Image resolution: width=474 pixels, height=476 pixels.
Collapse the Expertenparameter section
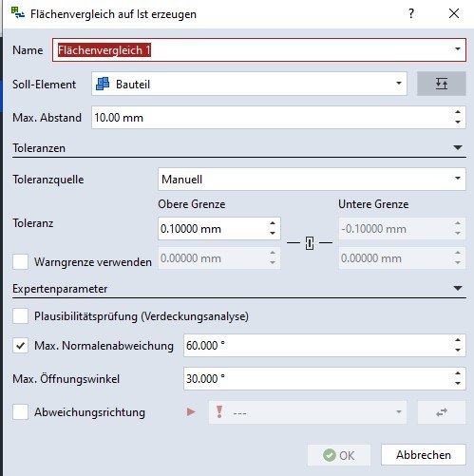[458, 288]
